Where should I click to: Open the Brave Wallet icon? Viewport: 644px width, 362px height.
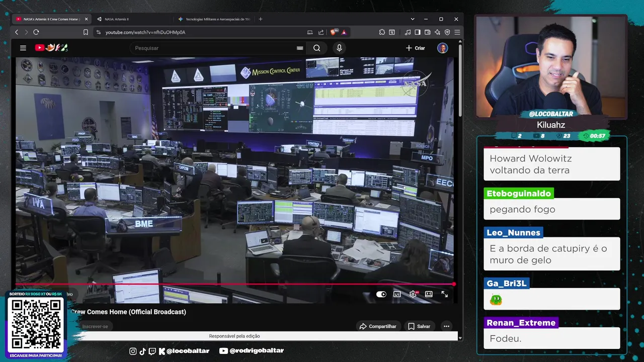[x=428, y=32]
